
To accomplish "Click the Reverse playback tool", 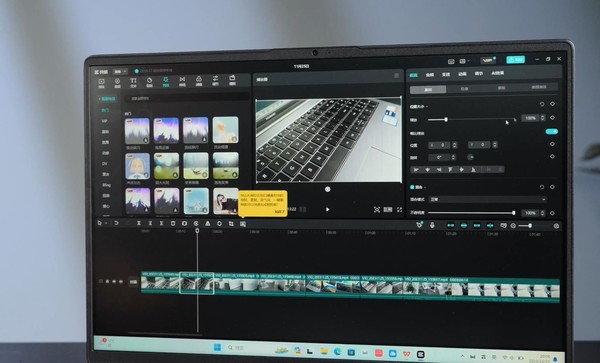I will click(x=196, y=223).
